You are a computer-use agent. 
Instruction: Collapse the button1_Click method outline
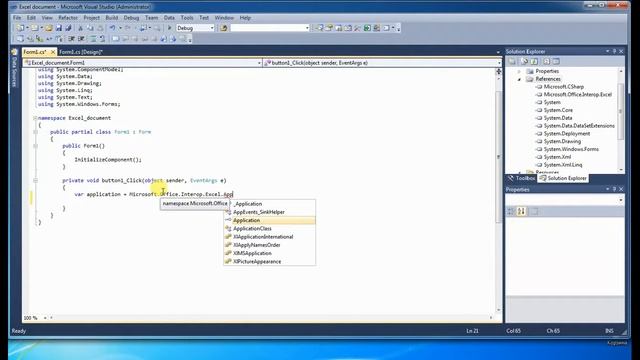(36, 180)
